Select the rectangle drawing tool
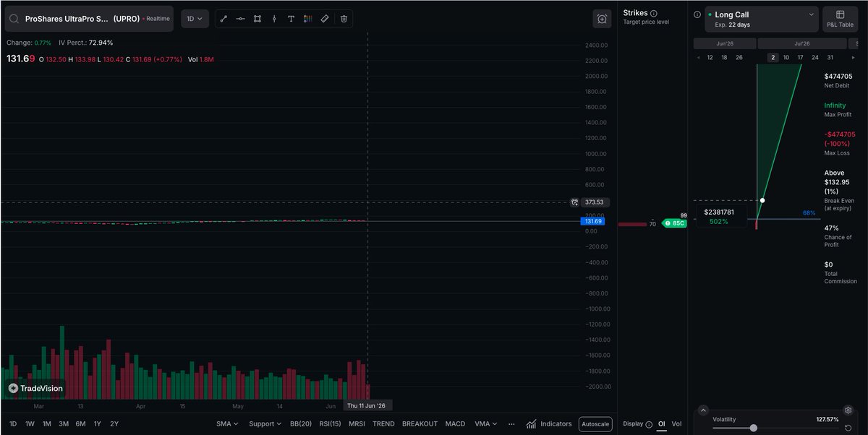Screen dimensions: 868x435 [257, 19]
